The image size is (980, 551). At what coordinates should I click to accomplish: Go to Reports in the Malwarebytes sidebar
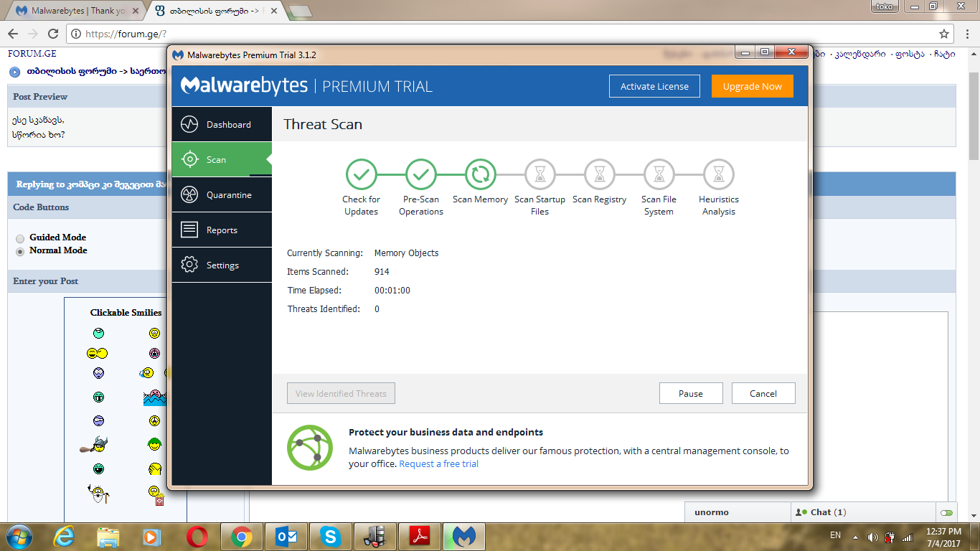(x=222, y=230)
